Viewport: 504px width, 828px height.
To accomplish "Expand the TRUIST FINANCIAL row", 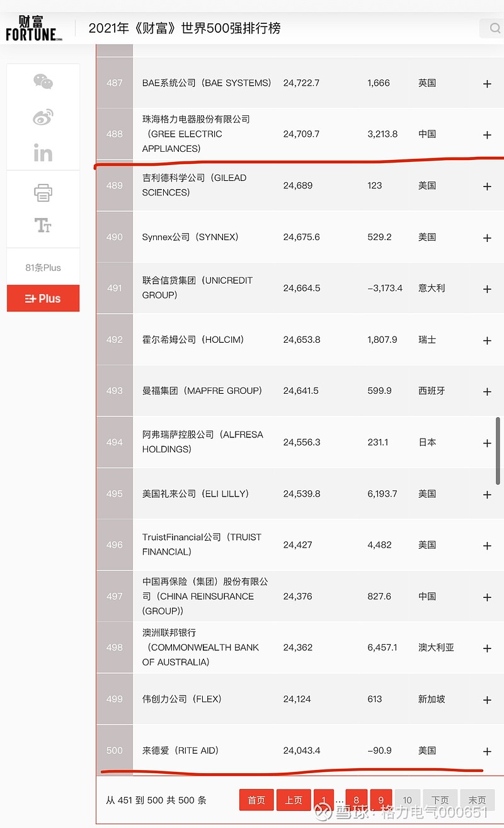I will [487, 546].
